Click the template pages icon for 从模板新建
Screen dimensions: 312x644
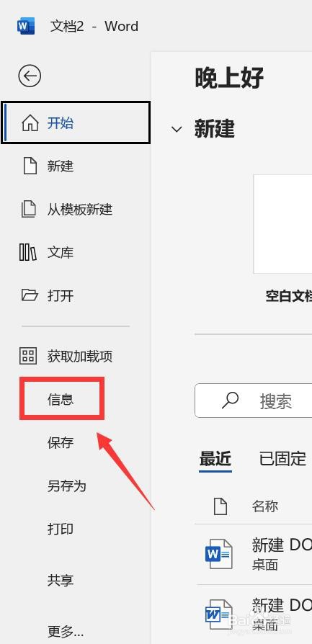29,210
